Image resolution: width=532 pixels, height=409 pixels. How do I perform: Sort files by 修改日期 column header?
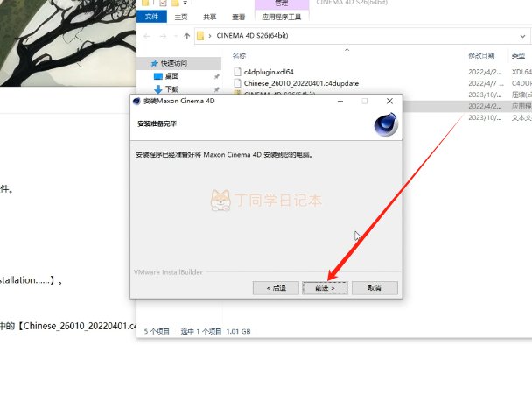coord(481,55)
